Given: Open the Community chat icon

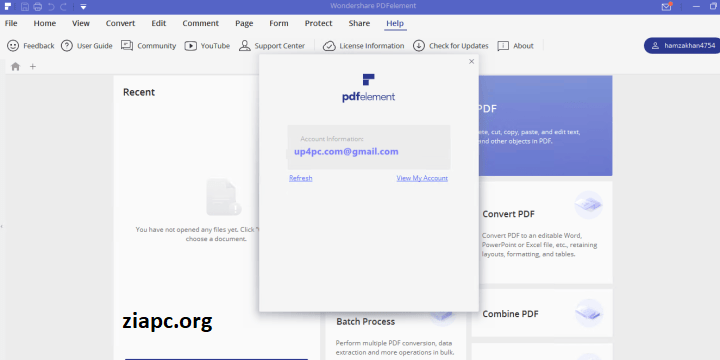Looking at the screenshot, I should [x=127, y=45].
